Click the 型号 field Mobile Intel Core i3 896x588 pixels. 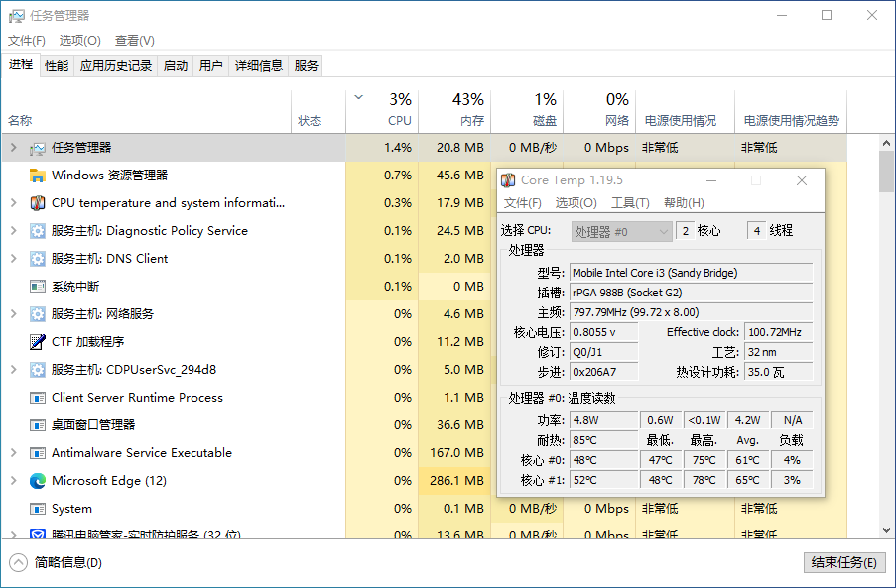(x=692, y=273)
